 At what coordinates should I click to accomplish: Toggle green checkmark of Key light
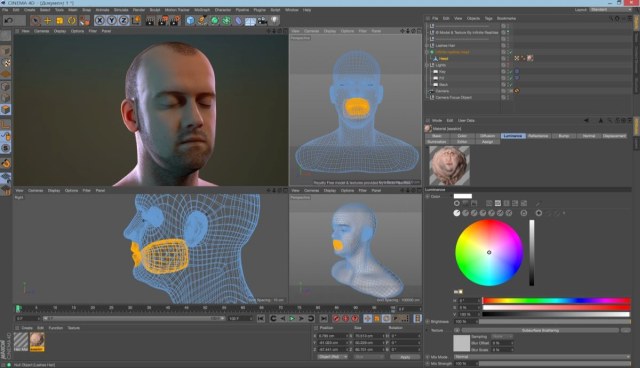(x=509, y=71)
